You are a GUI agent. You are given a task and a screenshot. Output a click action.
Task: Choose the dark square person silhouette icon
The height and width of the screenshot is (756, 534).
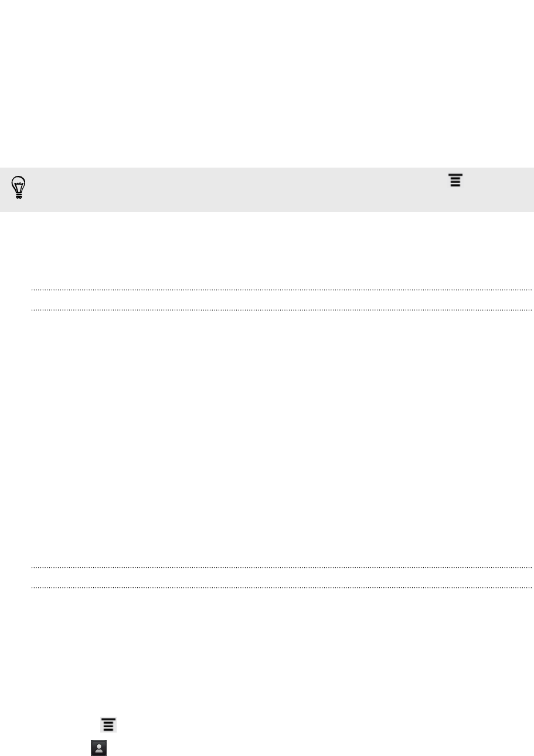click(x=98, y=747)
